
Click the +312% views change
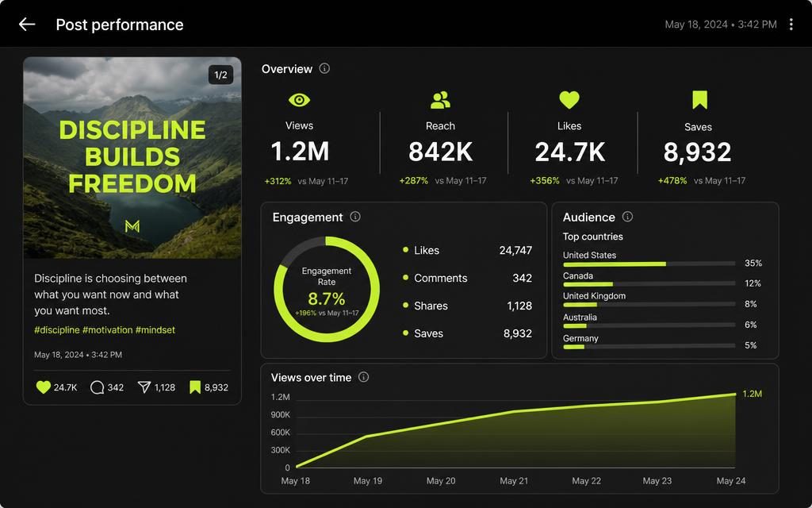(278, 181)
